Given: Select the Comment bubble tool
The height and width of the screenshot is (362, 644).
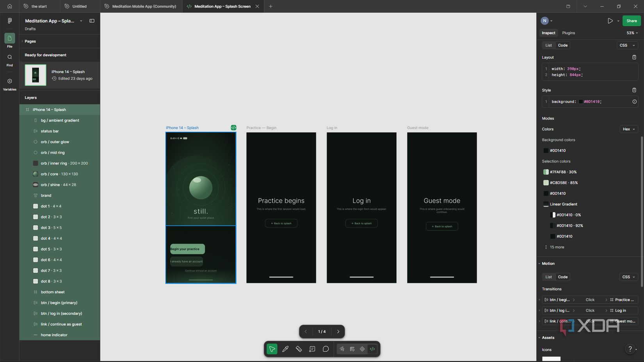Looking at the screenshot, I should (x=326, y=349).
